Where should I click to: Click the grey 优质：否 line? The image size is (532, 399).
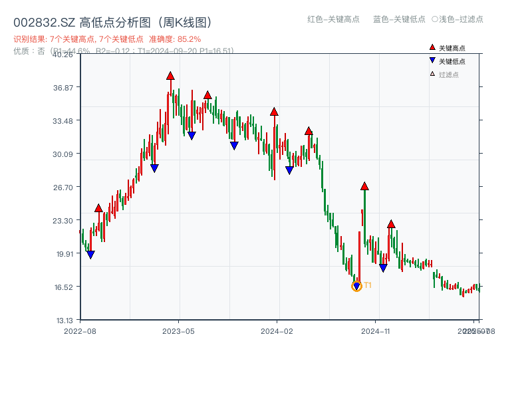124,51
